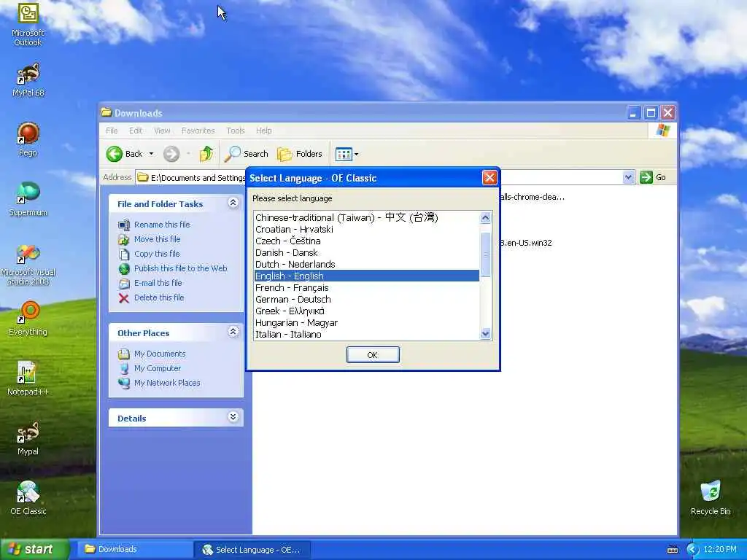Screen dimensions: 747x560
Task: Select English - English in list
Action: [367, 276]
